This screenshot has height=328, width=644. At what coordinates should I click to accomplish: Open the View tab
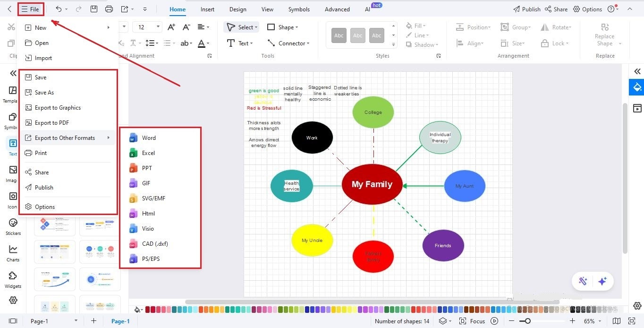tap(267, 9)
